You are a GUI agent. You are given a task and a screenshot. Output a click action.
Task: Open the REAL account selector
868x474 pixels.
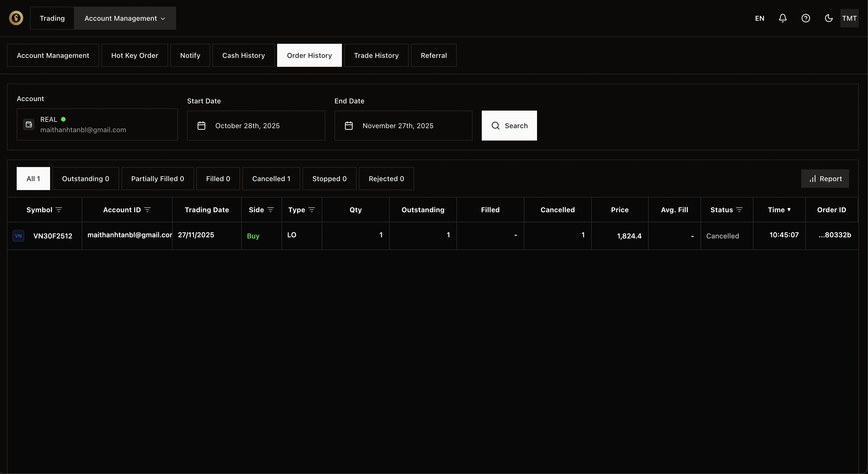click(x=97, y=124)
